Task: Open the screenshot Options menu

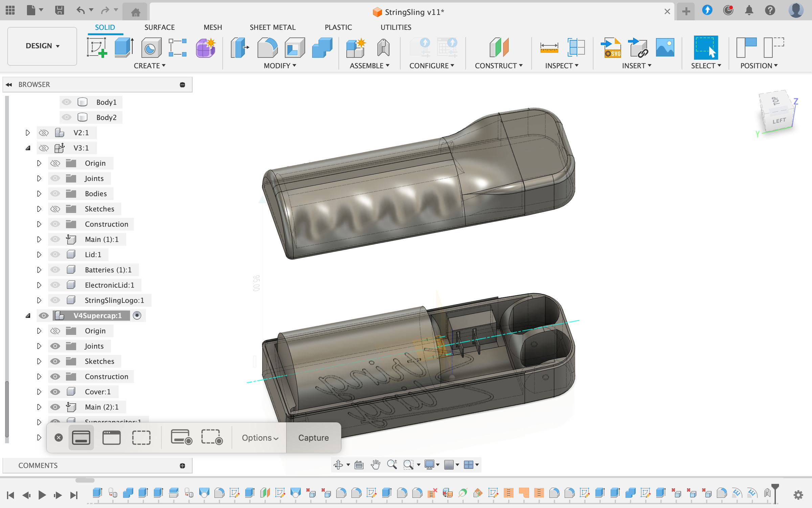Action: click(260, 438)
